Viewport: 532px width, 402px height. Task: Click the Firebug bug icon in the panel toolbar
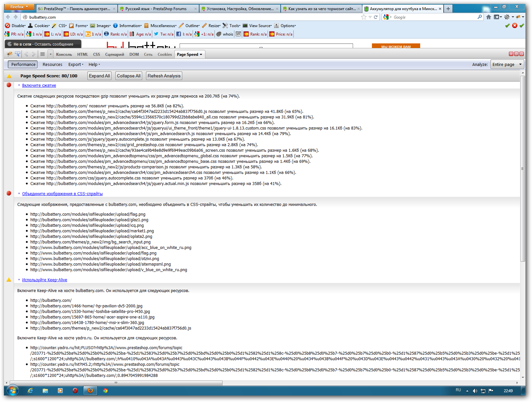pos(9,54)
